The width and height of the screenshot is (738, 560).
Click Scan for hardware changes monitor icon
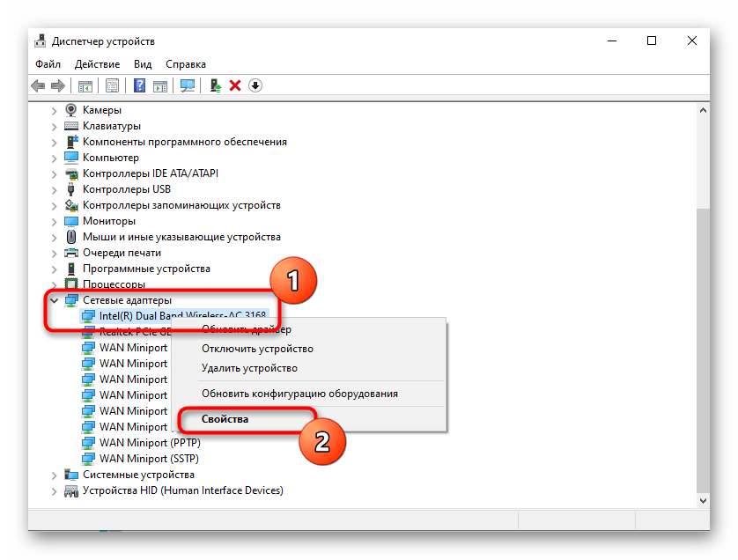187,85
